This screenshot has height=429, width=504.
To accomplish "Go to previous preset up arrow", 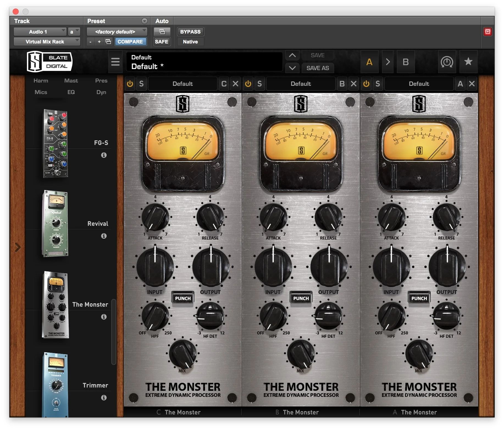I will pyautogui.click(x=292, y=55).
